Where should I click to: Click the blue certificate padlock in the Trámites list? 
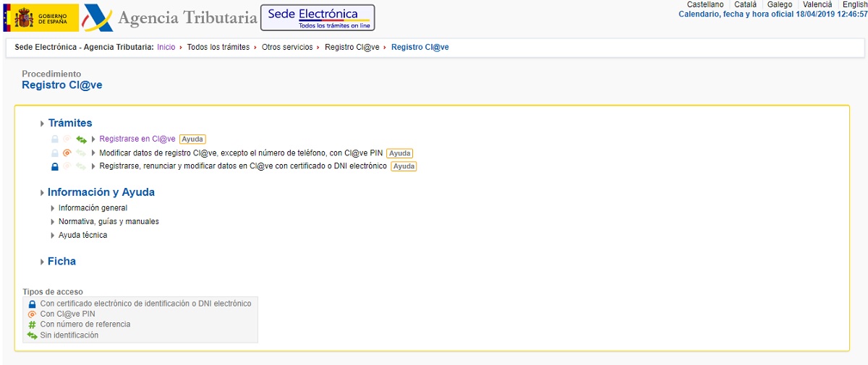(x=54, y=167)
